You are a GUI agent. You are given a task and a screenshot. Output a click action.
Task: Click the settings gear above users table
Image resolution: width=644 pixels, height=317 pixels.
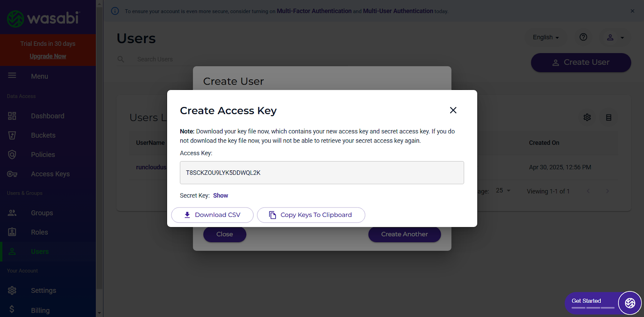pyautogui.click(x=587, y=117)
